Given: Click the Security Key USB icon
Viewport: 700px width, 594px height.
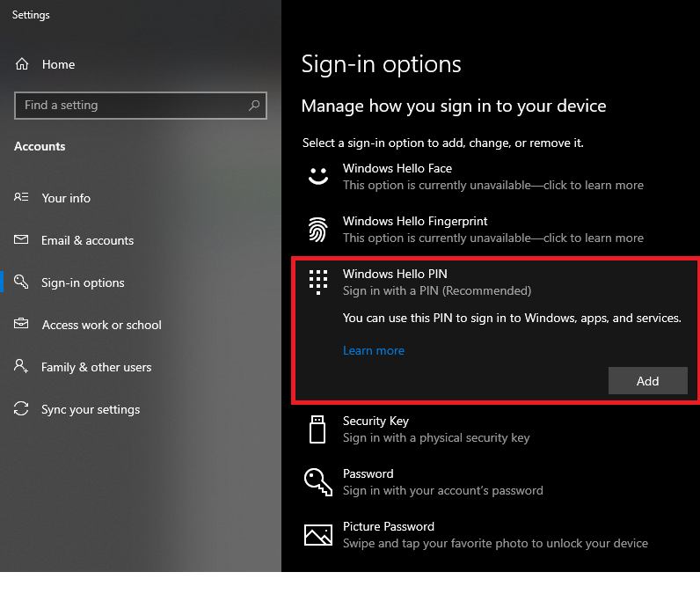Looking at the screenshot, I should point(317,429).
